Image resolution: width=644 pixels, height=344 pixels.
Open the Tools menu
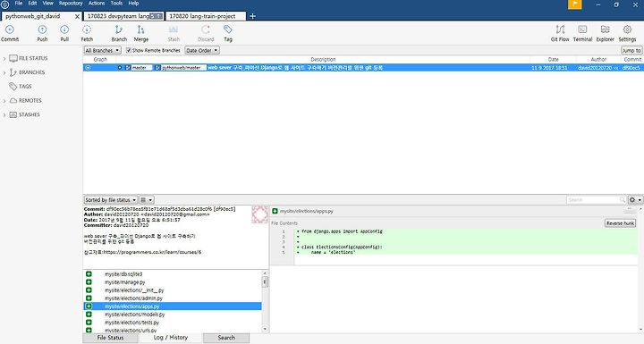[x=116, y=4]
